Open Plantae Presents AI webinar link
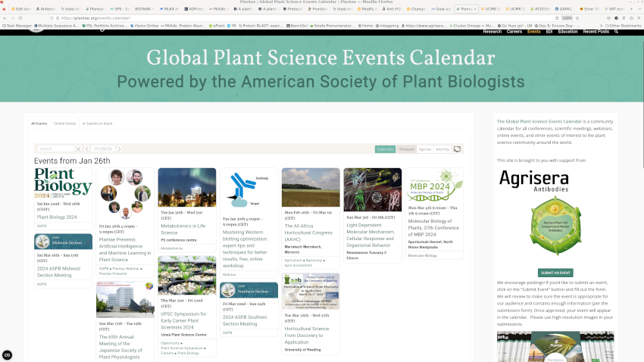 tap(125, 250)
